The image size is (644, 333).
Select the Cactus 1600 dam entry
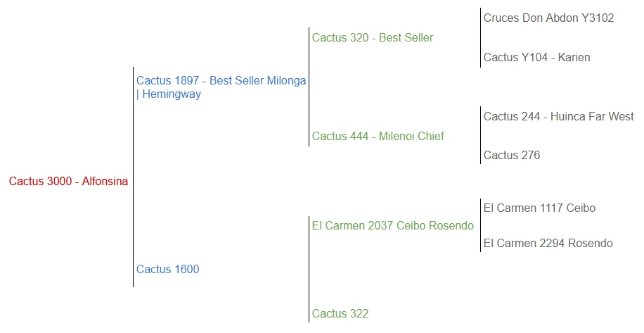point(167,269)
